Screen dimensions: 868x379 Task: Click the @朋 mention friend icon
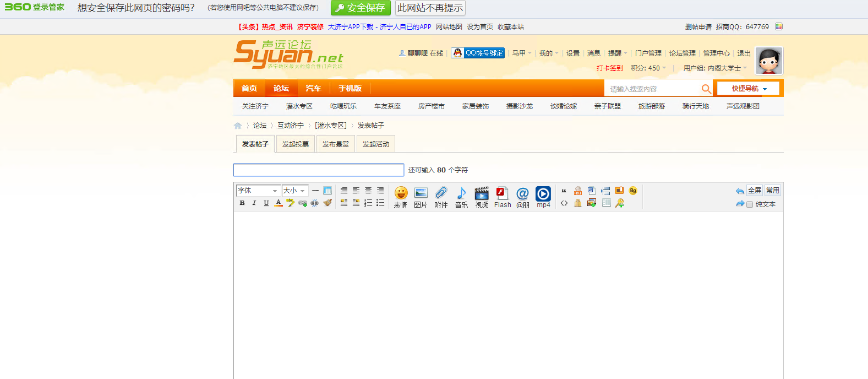(522, 197)
